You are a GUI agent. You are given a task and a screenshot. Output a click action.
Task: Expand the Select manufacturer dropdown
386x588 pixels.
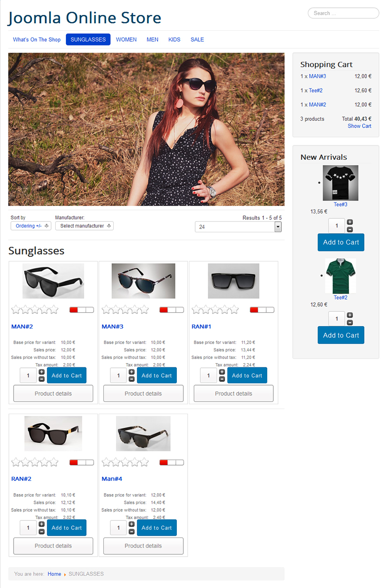tap(84, 226)
